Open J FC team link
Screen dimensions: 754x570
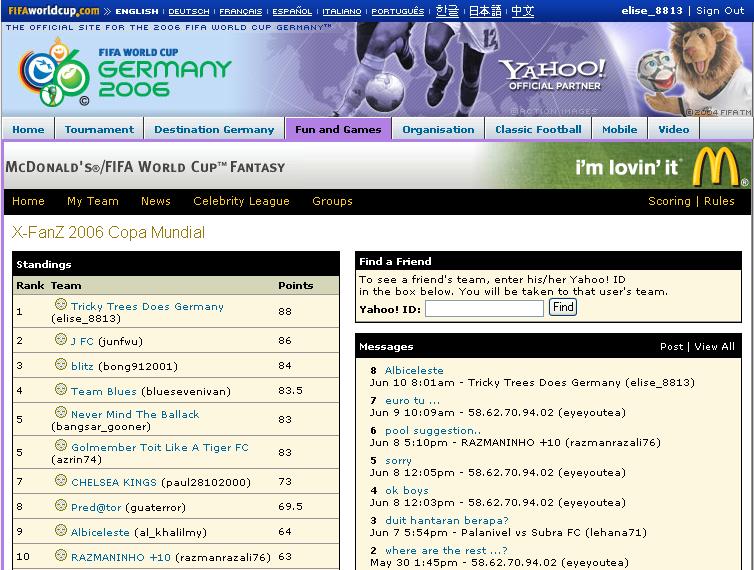pos(82,341)
